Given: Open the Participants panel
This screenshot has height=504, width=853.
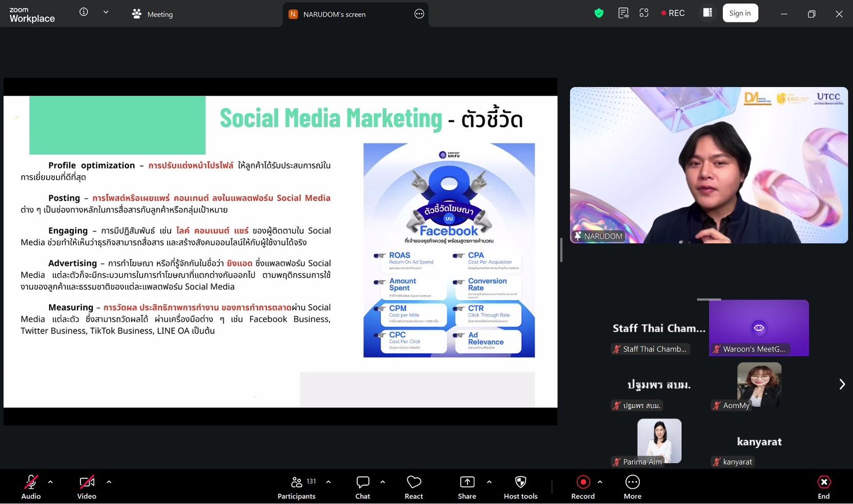Looking at the screenshot, I should pyautogui.click(x=297, y=487).
